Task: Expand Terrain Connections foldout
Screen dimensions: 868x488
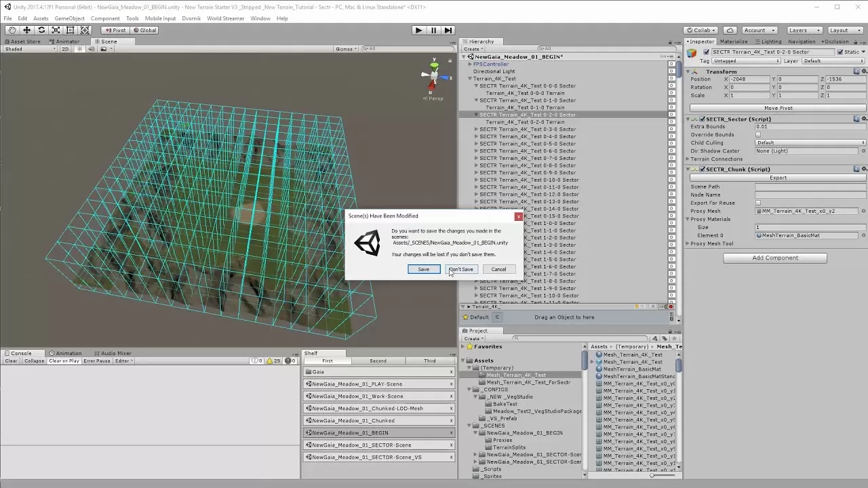Action: [688, 159]
